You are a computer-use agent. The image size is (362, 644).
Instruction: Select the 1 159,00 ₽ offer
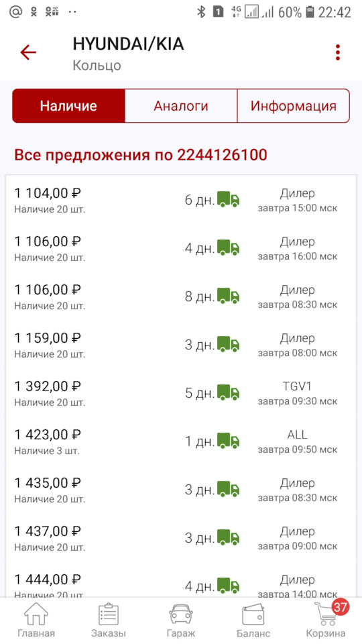181,345
